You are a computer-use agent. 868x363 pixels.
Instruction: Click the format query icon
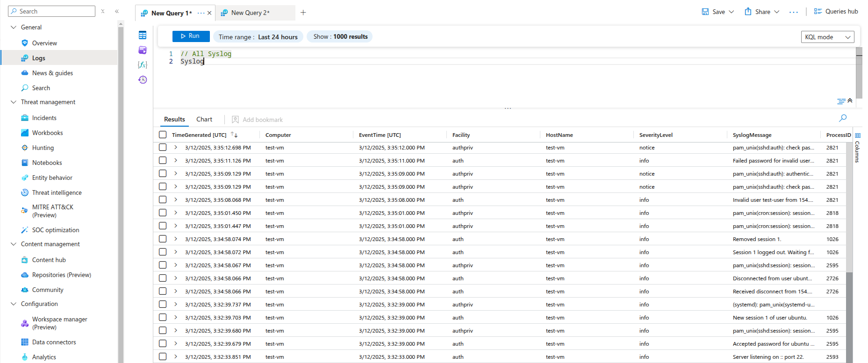pos(841,101)
